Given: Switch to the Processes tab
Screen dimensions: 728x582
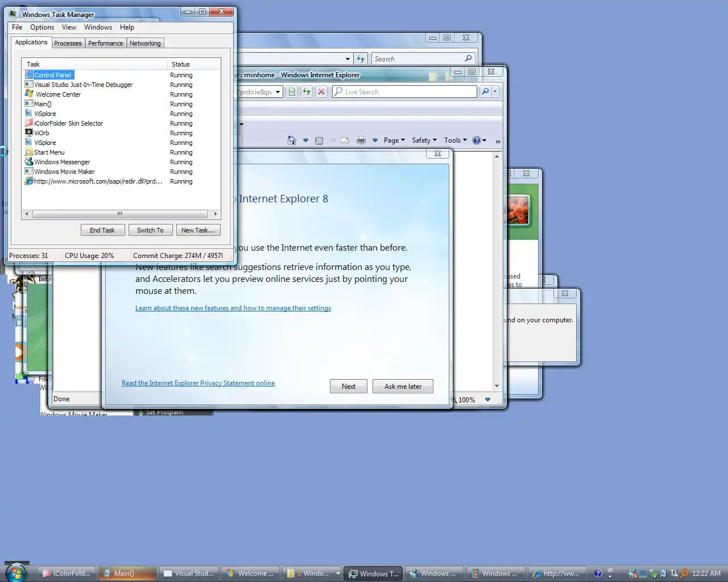Looking at the screenshot, I should point(68,43).
